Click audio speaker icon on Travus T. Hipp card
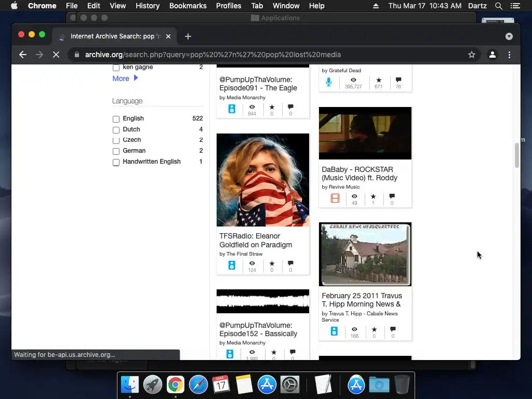This screenshot has height=399, width=532. click(x=334, y=331)
